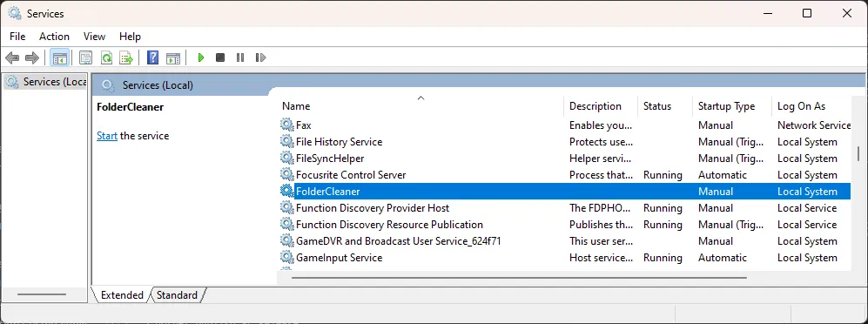This screenshot has height=324, width=868.
Task: Click the Services app icon in title bar
Action: (x=15, y=13)
